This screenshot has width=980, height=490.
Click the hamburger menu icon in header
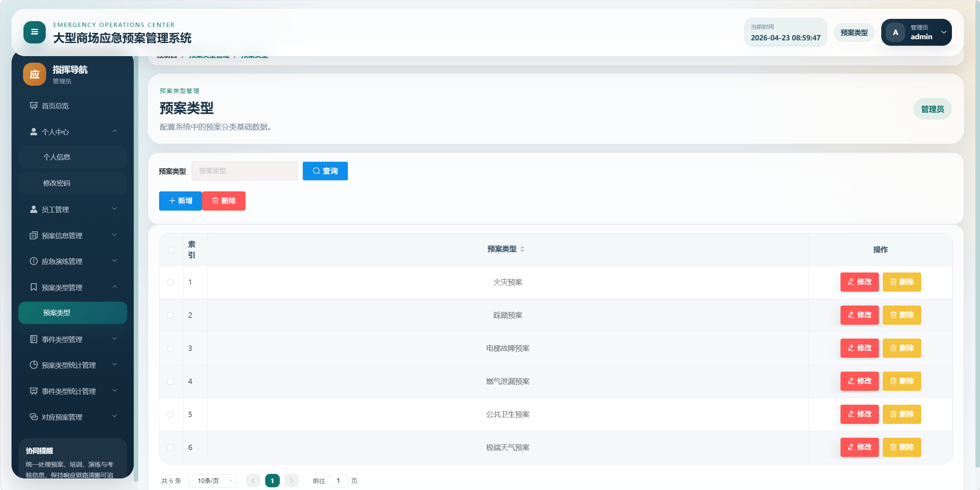34,32
